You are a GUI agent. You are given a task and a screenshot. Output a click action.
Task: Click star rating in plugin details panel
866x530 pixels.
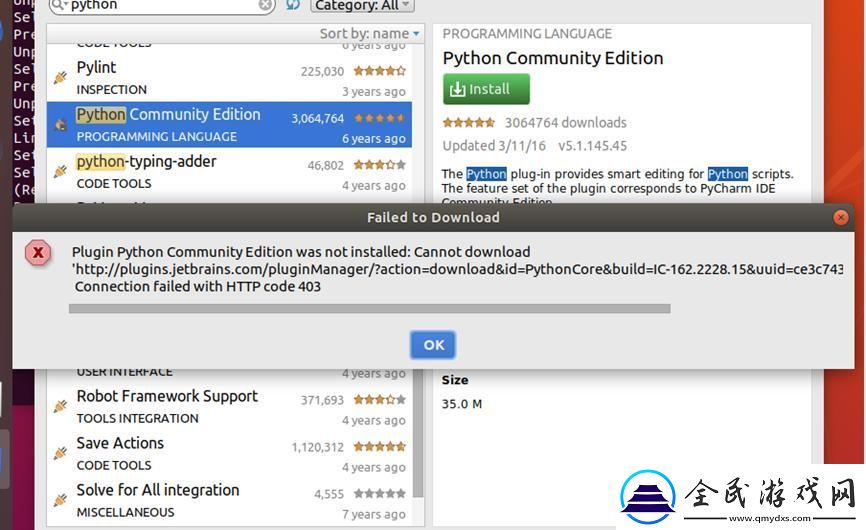(x=469, y=123)
